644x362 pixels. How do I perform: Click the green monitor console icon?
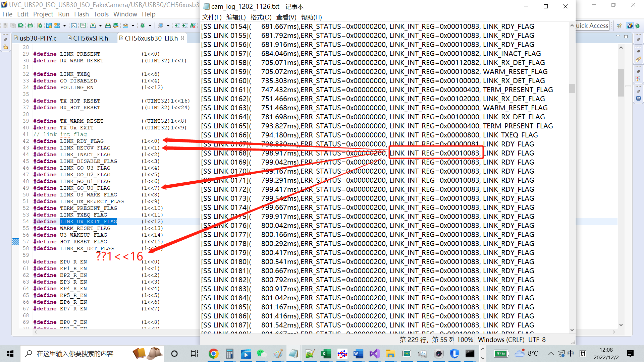click(x=83, y=25)
